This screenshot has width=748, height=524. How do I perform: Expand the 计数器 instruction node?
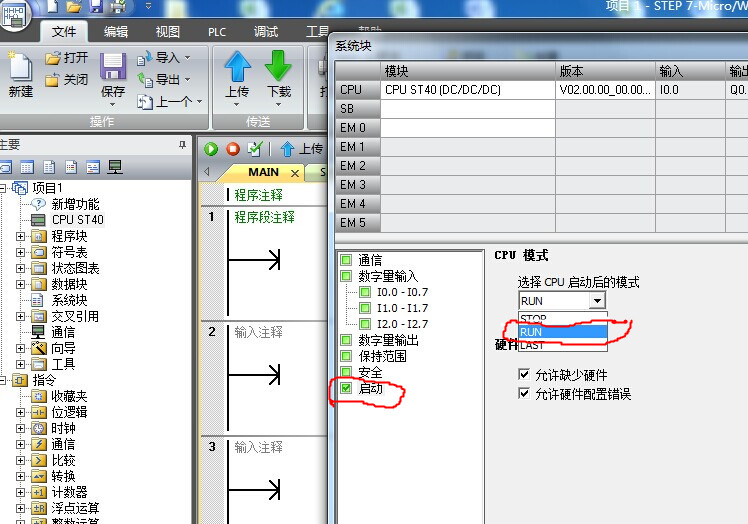(20, 493)
